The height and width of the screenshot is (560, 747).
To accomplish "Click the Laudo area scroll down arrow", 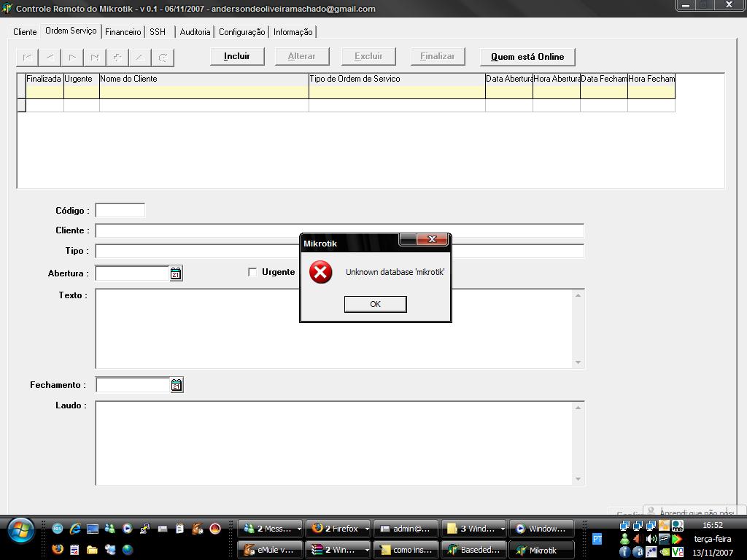I will pyautogui.click(x=578, y=479).
